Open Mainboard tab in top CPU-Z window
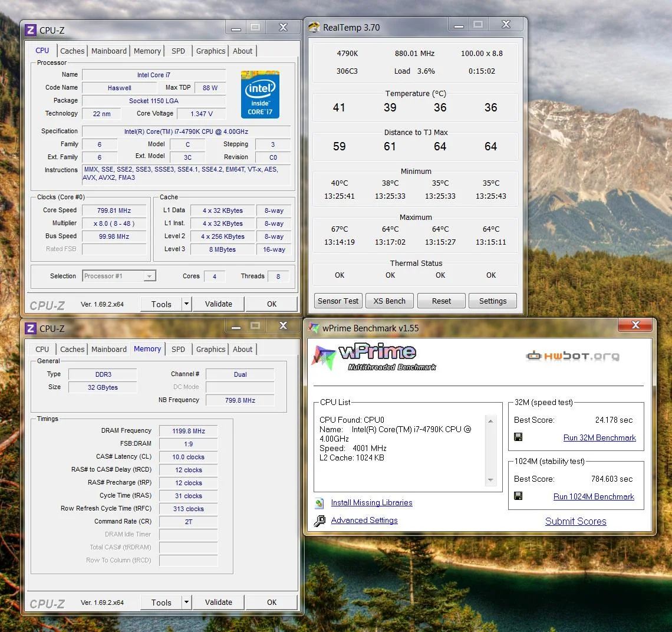This screenshot has width=672, height=632. coord(109,51)
